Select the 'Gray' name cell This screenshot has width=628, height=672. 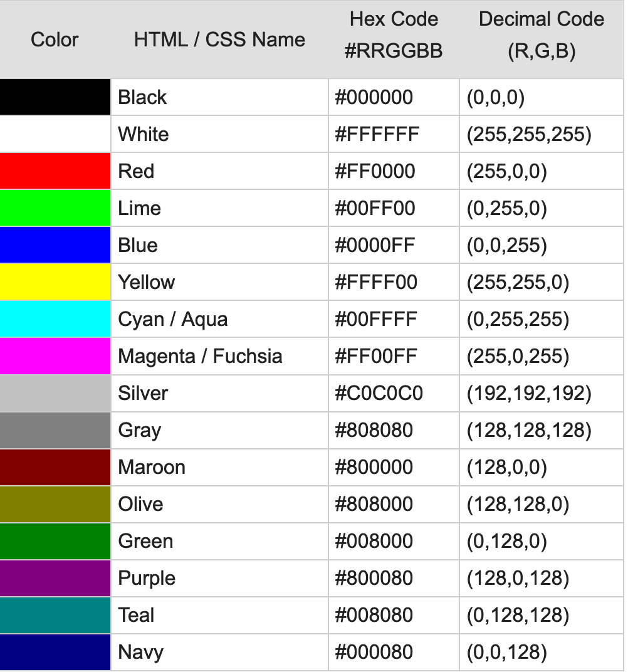point(219,430)
